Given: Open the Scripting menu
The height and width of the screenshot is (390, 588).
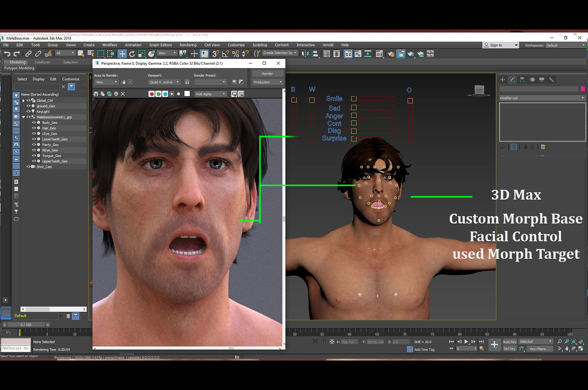Looking at the screenshot, I should [259, 45].
